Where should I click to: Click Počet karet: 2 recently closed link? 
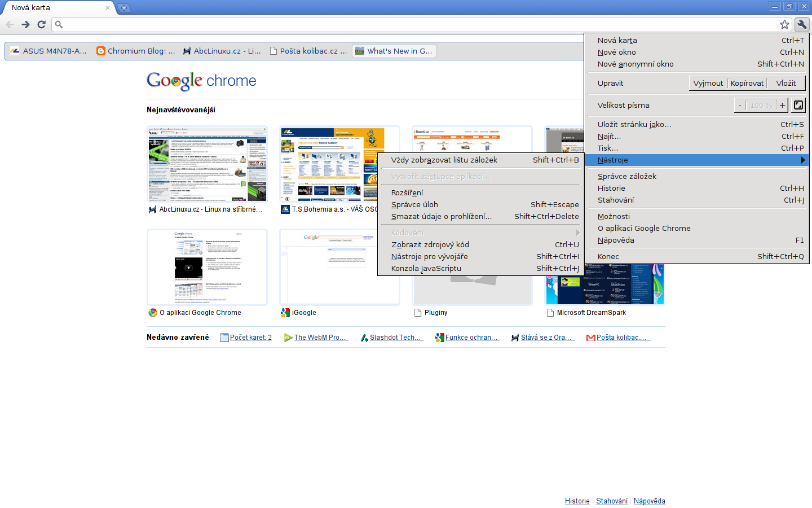[x=246, y=338]
